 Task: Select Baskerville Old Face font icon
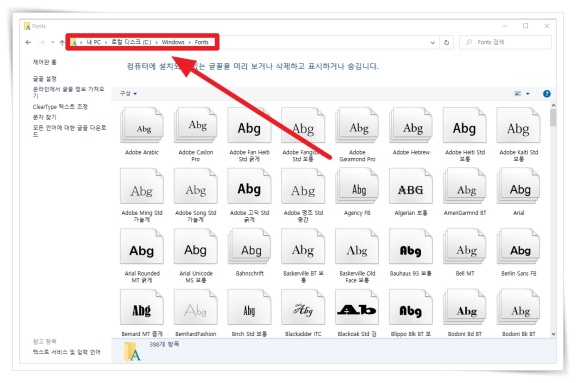tap(357, 246)
